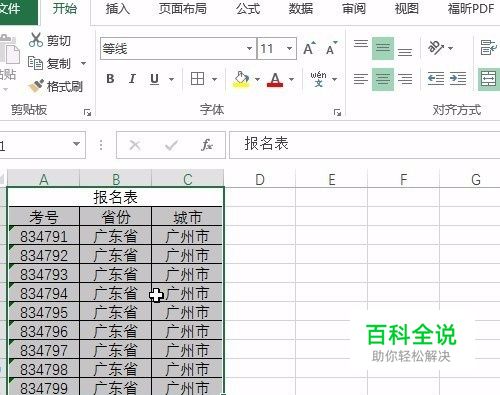Click the Decrease Indent icon
This screenshot has height=395, width=500.
[x=436, y=79]
